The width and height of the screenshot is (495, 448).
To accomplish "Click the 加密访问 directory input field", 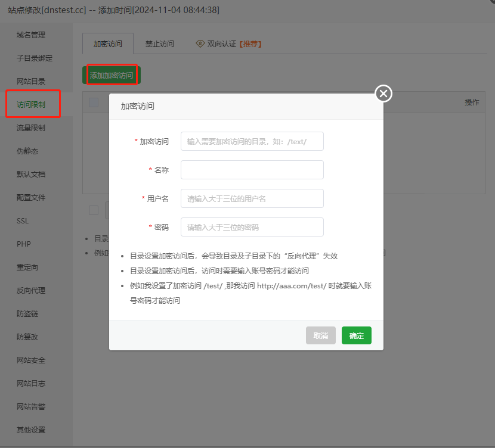I will pos(252,141).
